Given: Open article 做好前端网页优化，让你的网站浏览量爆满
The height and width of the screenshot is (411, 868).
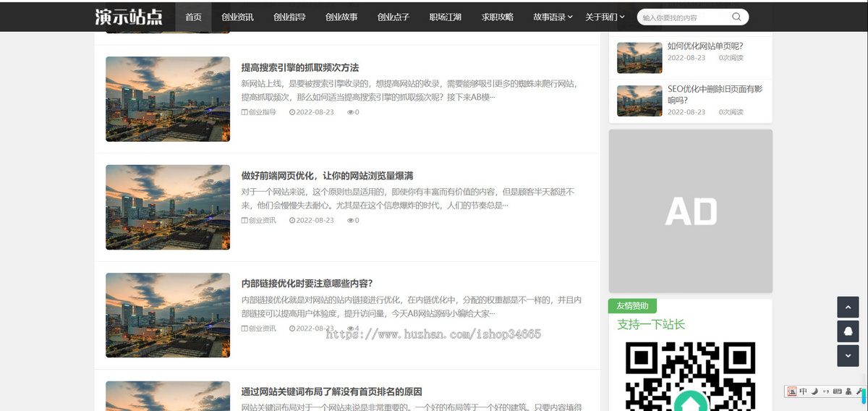Looking at the screenshot, I should (327, 176).
